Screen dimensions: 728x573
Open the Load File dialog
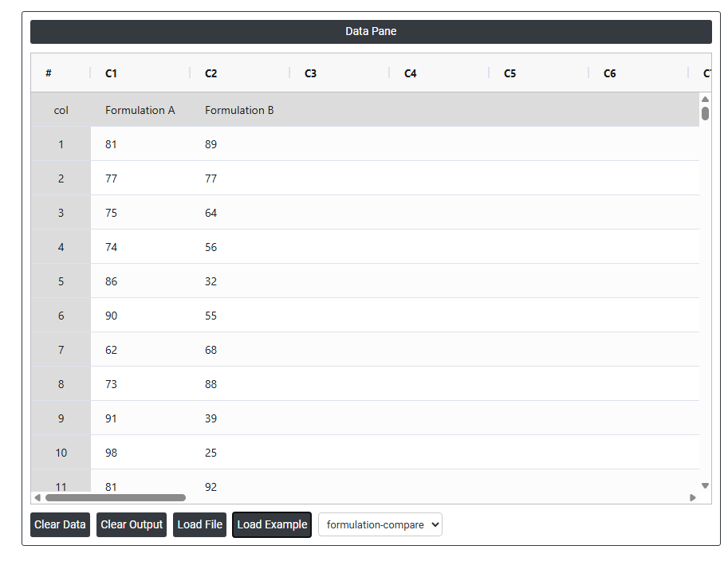200,524
